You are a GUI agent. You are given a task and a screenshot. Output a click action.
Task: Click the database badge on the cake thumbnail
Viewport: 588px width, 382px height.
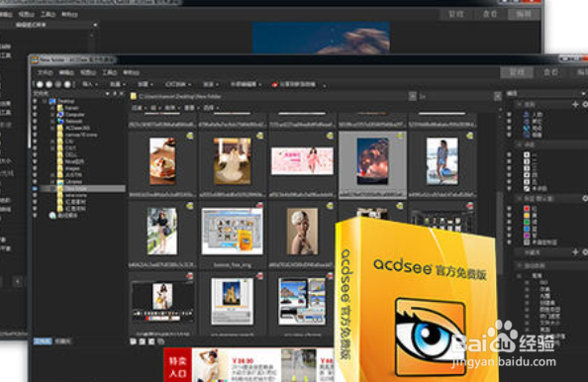[190, 136]
